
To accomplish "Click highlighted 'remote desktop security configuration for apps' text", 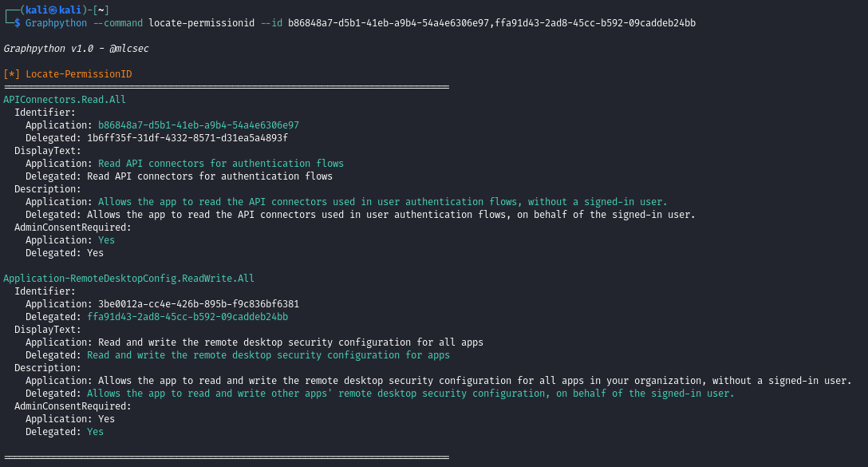I will tap(268, 355).
